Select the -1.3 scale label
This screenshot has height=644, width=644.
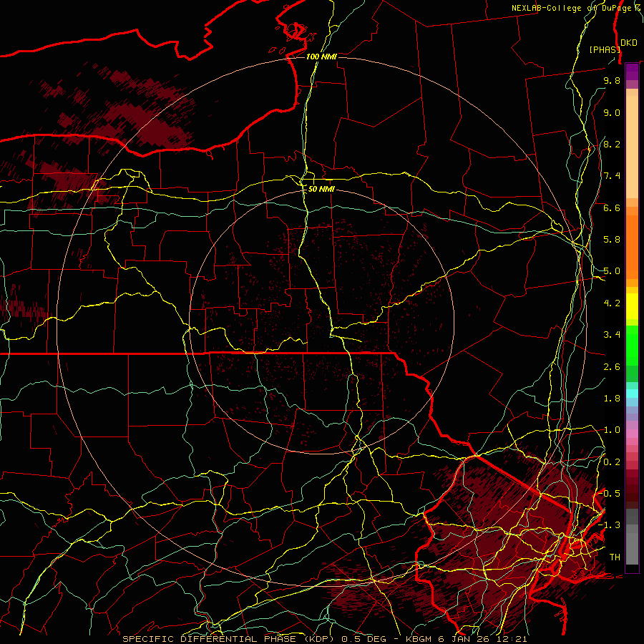609,525
